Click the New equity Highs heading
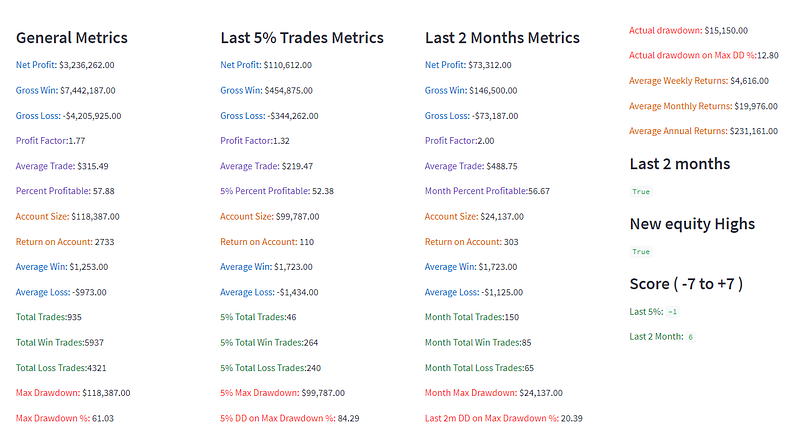This screenshot has height=427, width=800. [692, 224]
